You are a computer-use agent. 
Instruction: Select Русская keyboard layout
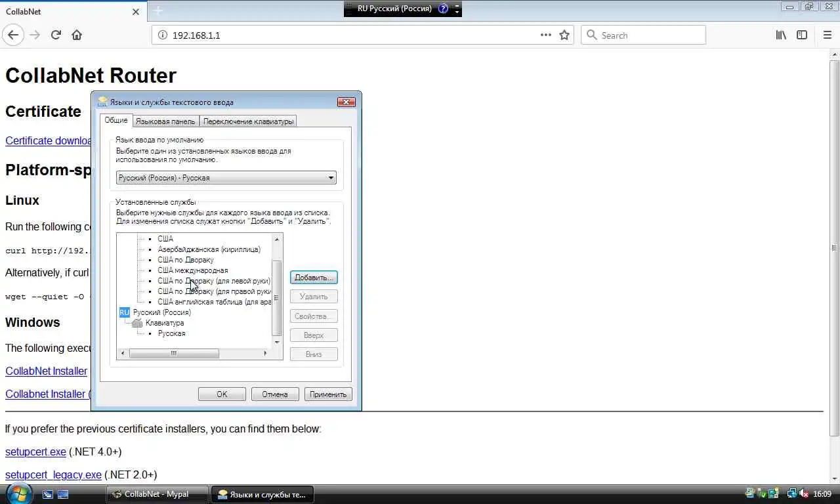tap(172, 333)
